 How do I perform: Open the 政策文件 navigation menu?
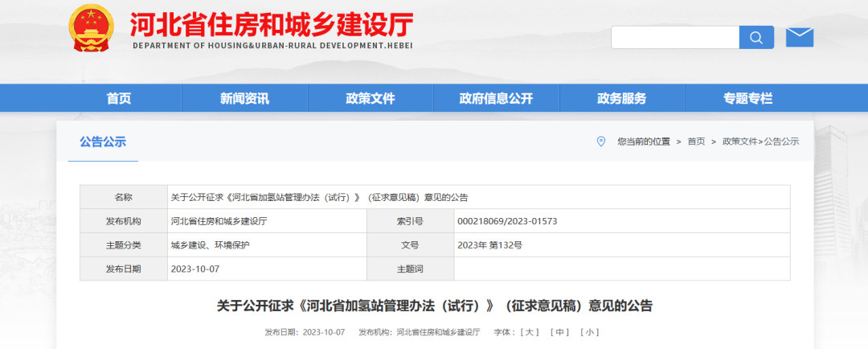click(371, 99)
